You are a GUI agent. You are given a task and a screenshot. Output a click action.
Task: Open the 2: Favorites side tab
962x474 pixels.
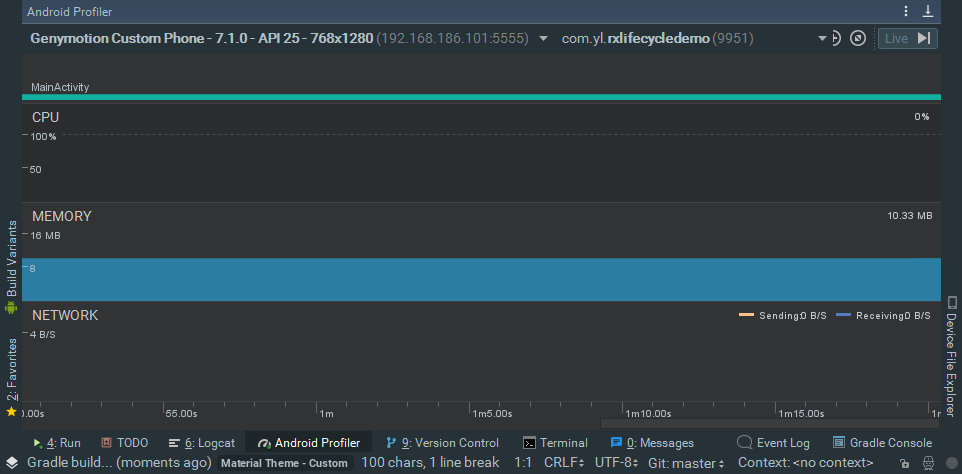(11, 377)
